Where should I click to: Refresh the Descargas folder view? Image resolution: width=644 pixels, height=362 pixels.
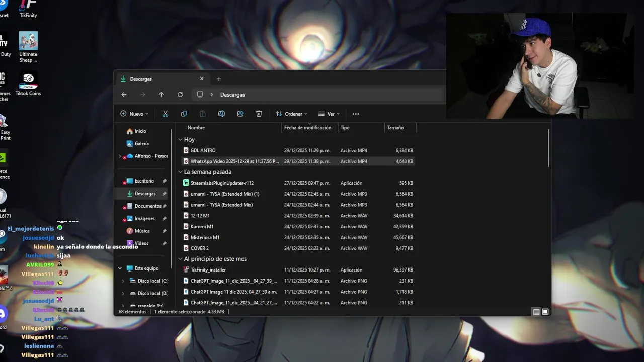[180, 95]
